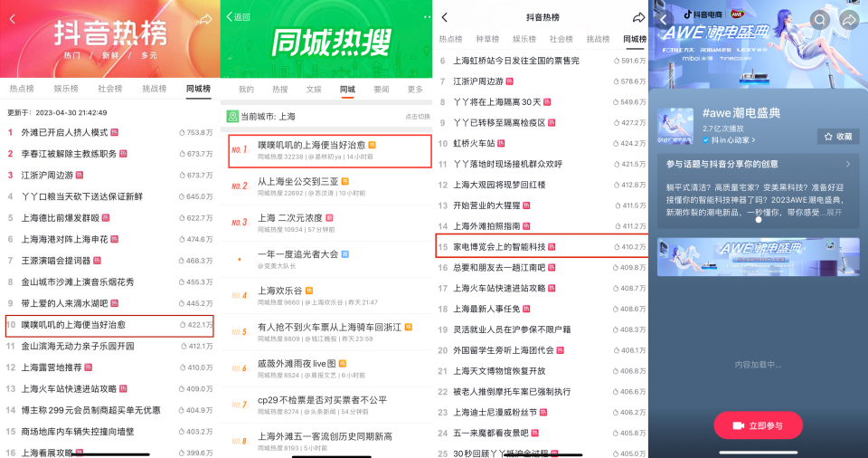Tap back arrow on white 抖音热榜 screen
868x458 pixels.
pyautogui.click(x=445, y=17)
